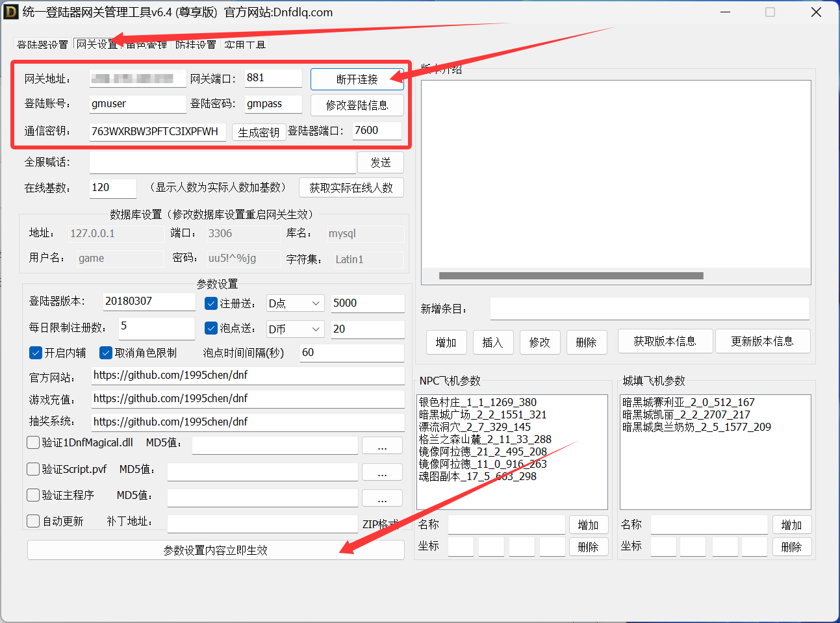
Task: Disable the 注册送 checkbox
Action: [x=211, y=303]
